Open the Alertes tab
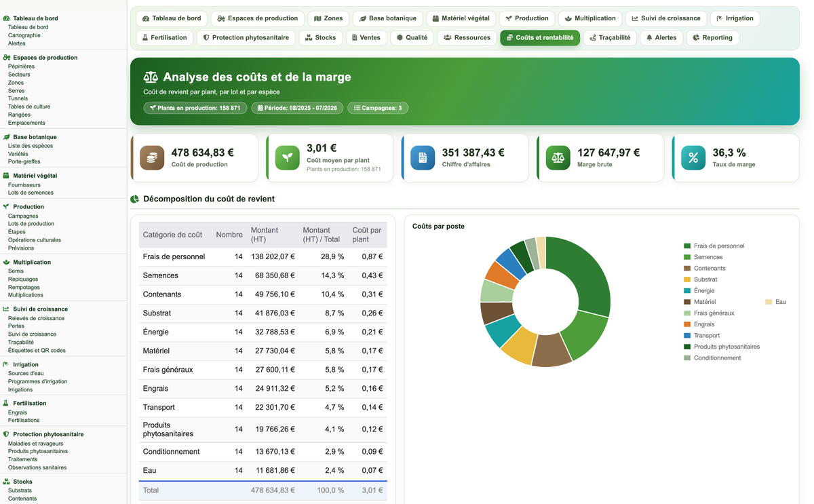 pos(661,38)
